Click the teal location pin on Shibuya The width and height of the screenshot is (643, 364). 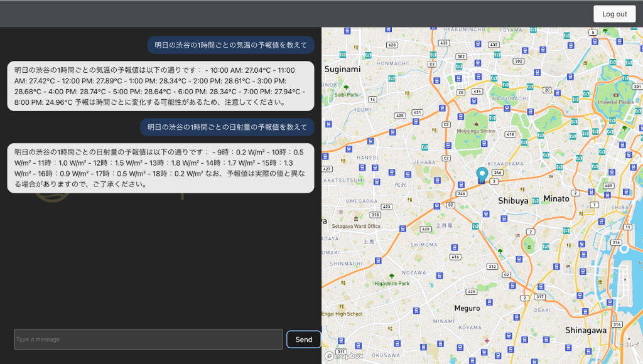pyautogui.click(x=482, y=174)
